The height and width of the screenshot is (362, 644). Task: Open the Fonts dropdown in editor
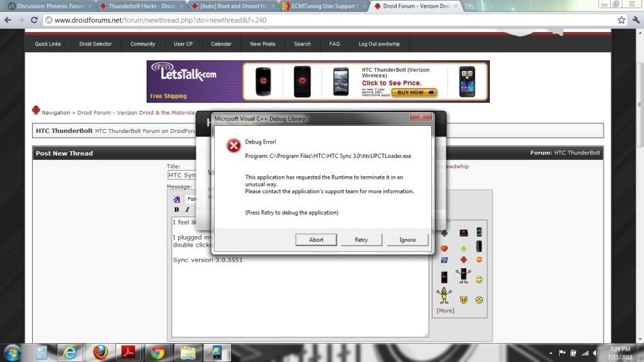191,199
